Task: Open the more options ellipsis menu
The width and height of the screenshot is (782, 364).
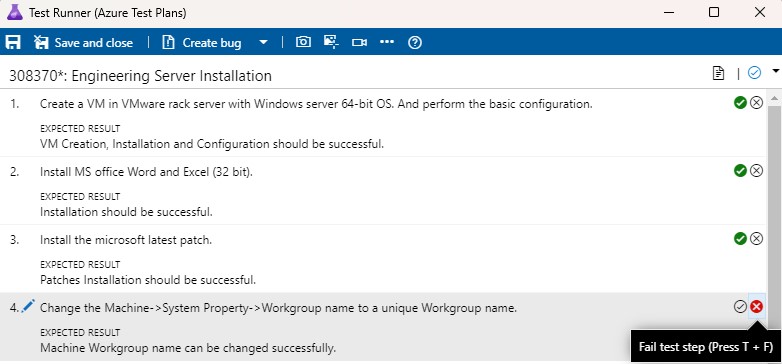Action: tap(387, 42)
